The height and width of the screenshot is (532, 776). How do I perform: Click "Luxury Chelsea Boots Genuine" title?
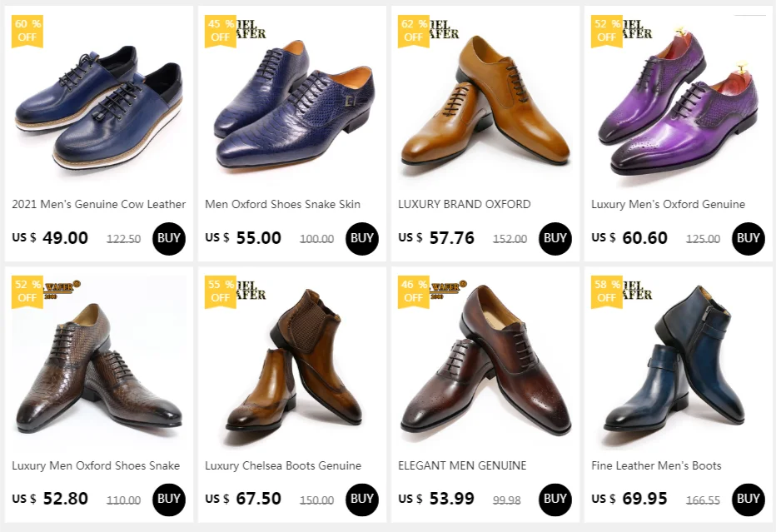[283, 465]
